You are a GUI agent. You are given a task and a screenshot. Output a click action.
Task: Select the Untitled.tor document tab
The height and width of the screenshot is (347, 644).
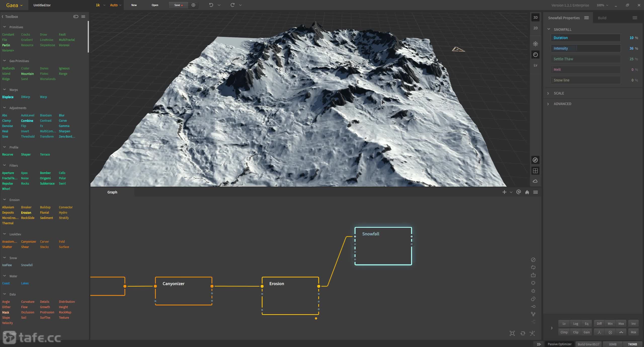[42, 5]
